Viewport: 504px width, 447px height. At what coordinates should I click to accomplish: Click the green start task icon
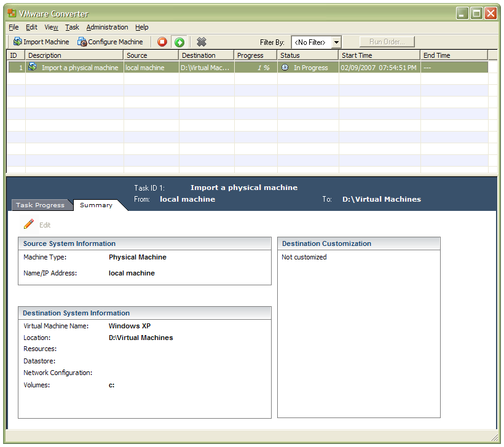179,42
